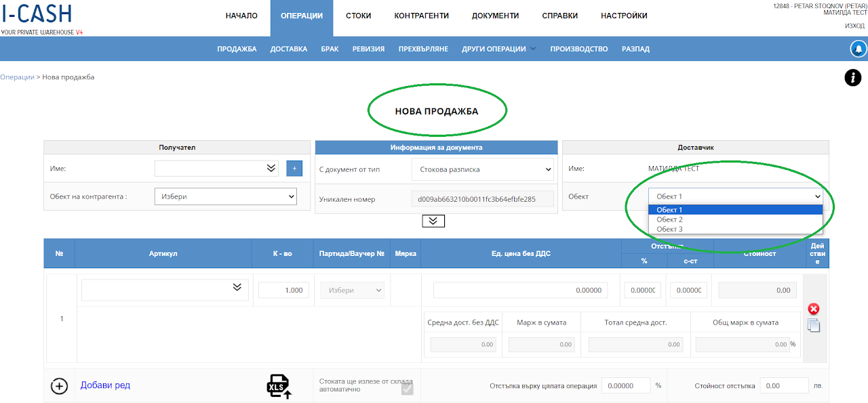Open the КОНТРАГЕНТИ menu
This screenshot has width=868, height=403.
(421, 16)
